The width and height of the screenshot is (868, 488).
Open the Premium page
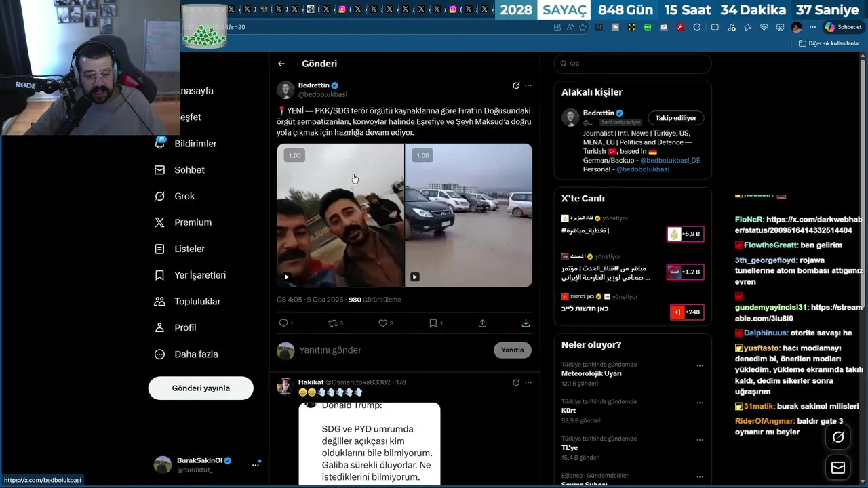click(x=184, y=222)
